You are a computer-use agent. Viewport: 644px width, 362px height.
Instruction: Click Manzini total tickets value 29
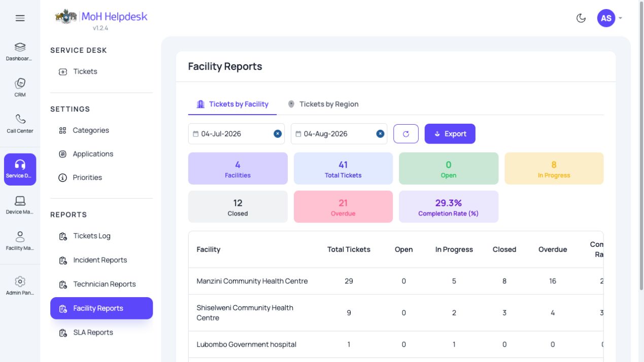click(x=349, y=281)
